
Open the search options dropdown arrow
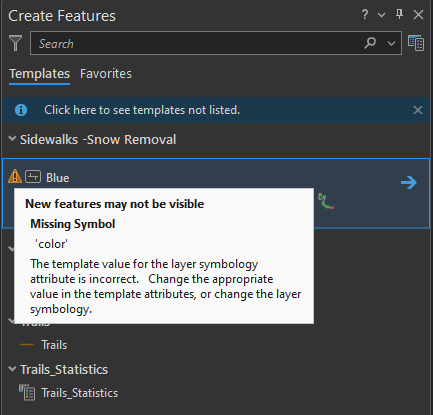[x=391, y=43]
